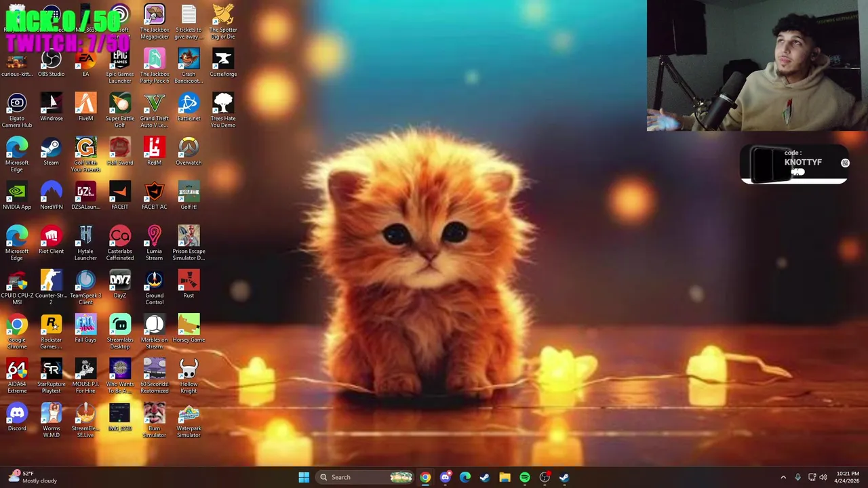The width and height of the screenshot is (868, 488).
Task: Open Spotify from the taskbar
Action: click(525, 477)
